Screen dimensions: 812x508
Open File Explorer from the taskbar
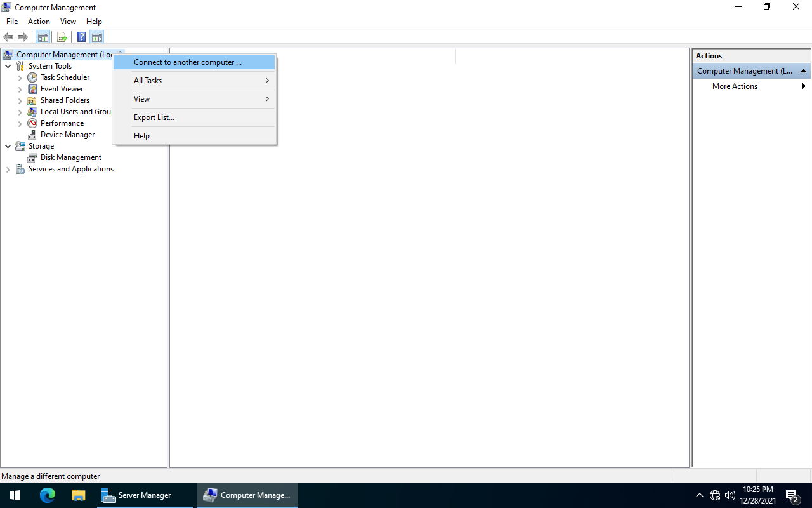click(78, 495)
